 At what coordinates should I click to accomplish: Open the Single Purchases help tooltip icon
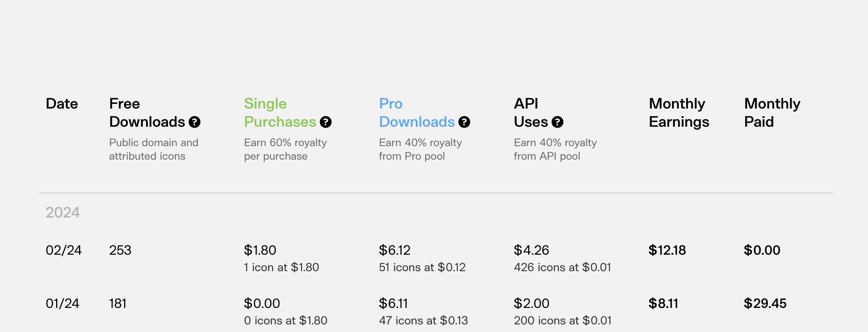(x=325, y=122)
